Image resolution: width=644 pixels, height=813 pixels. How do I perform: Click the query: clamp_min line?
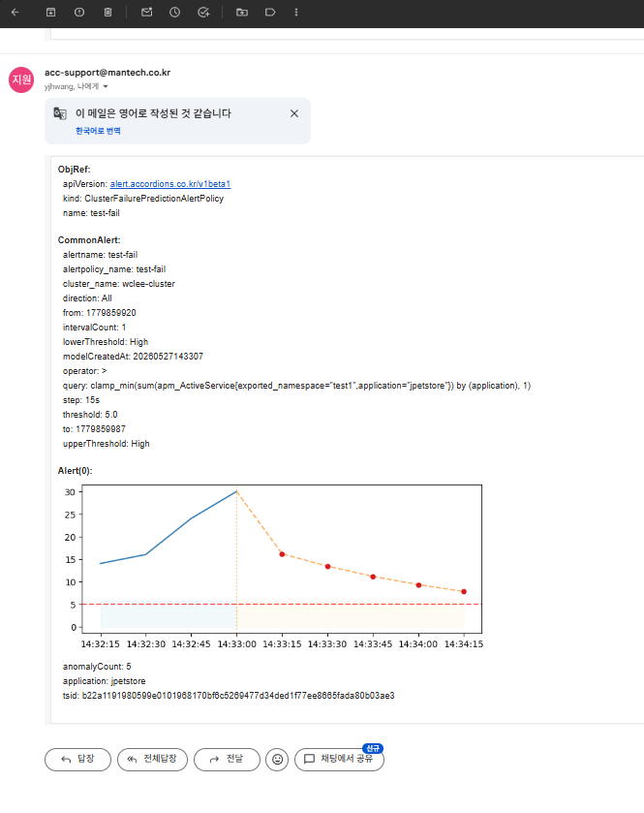(296, 386)
